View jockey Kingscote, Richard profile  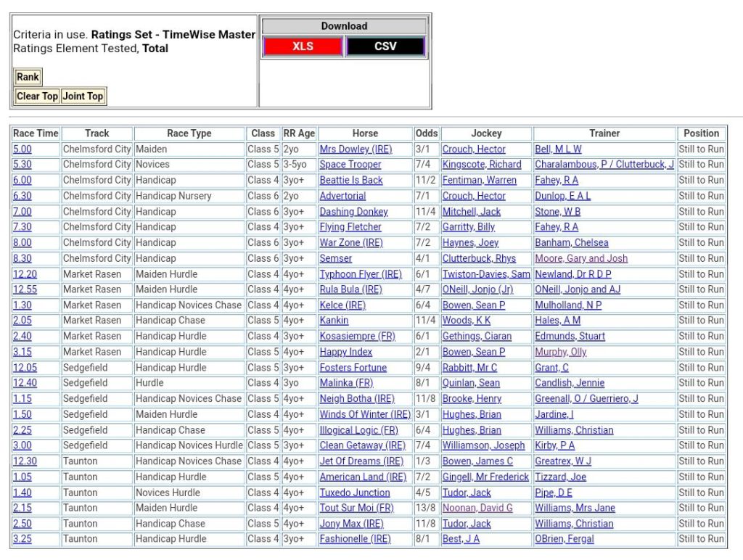click(x=481, y=165)
